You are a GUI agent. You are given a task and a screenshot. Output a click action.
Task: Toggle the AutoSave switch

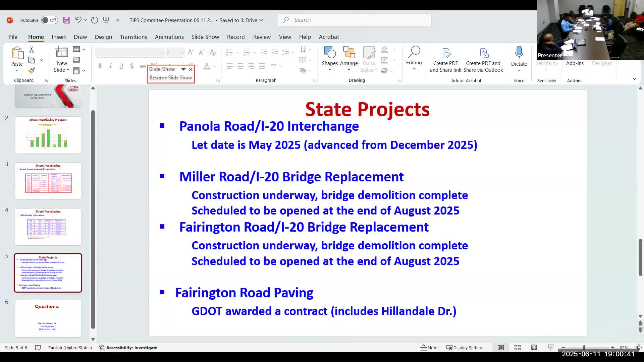click(x=49, y=20)
